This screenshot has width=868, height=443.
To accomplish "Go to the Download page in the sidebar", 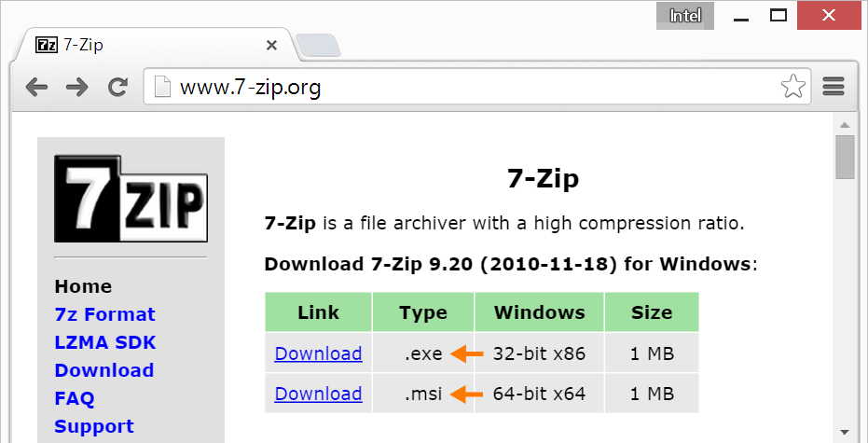I will click(x=104, y=370).
